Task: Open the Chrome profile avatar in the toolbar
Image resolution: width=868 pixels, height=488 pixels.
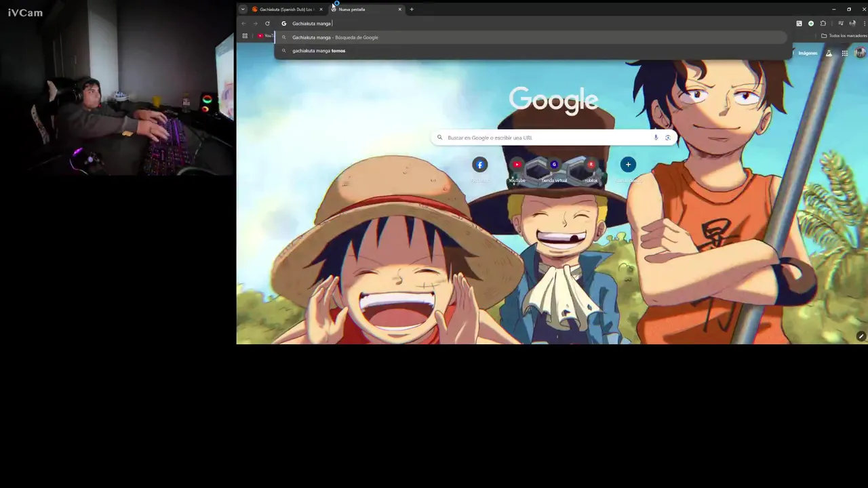Action: coord(852,24)
